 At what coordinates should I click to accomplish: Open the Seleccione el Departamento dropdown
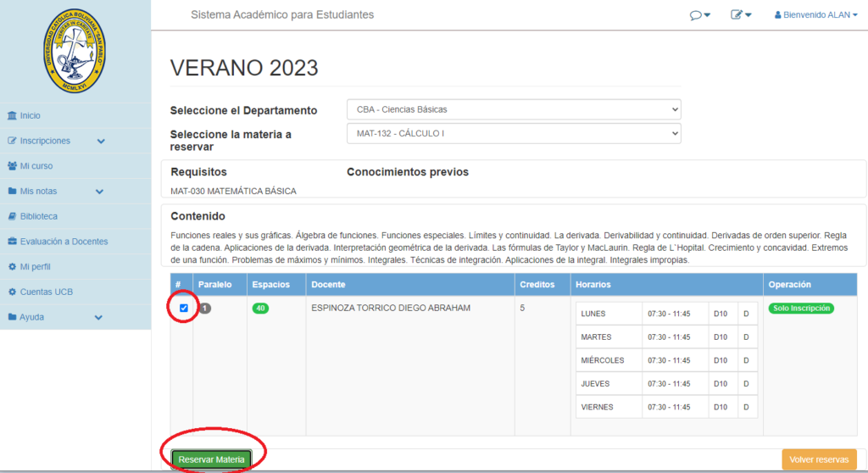(x=513, y=109)
